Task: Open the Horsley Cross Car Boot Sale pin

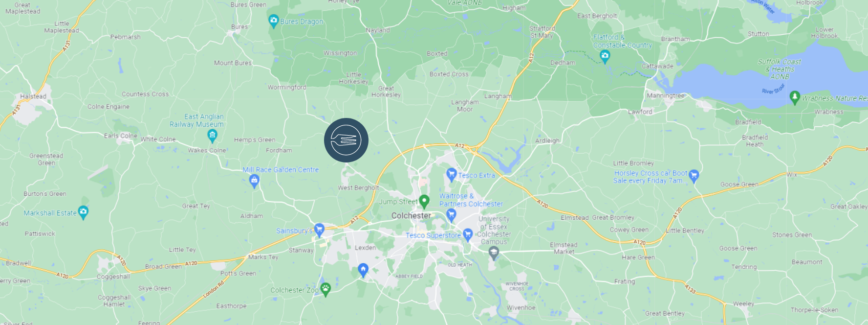Action: (694, 176)
